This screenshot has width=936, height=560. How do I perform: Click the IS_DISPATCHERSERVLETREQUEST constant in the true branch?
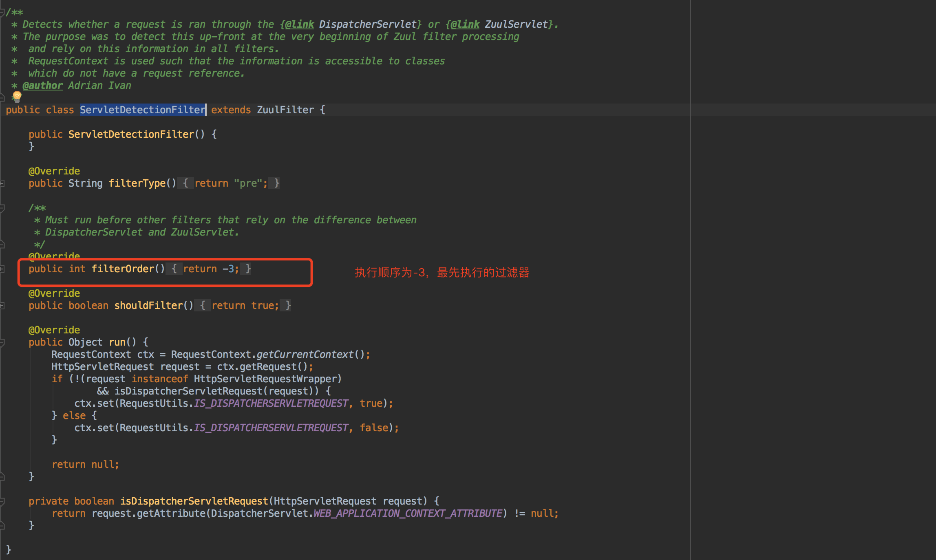pos(271,403)
